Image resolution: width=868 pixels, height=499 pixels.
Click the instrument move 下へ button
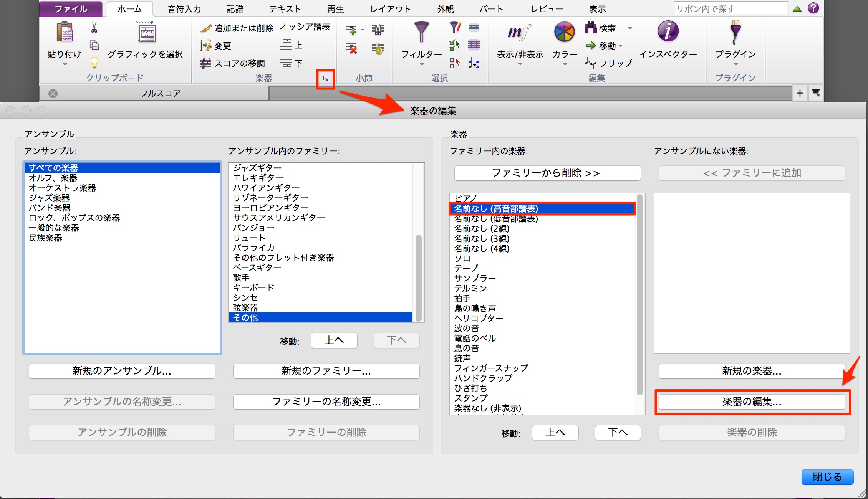618,433
